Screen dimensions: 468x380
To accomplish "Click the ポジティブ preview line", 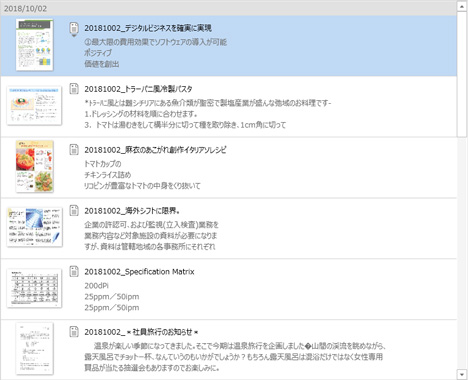I will click(x=98, y=53).
